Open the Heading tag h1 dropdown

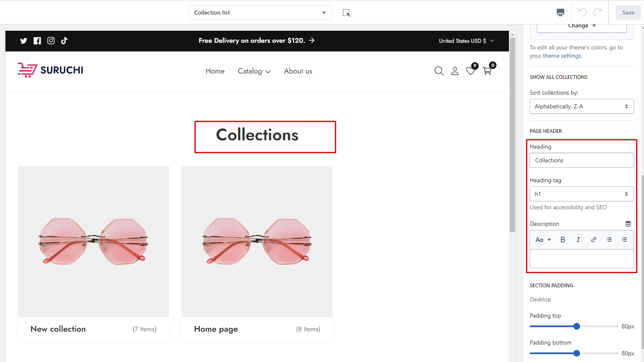click(581, 194)
